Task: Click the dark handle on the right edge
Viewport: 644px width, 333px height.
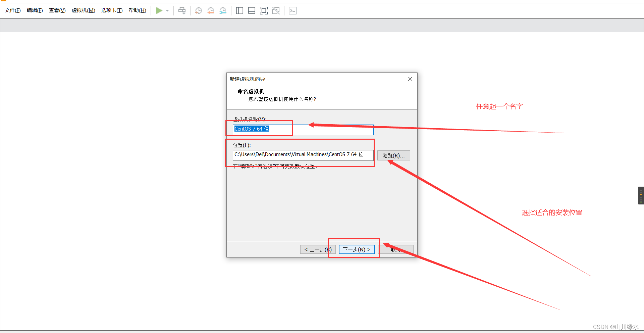Action: pos(641,195)
